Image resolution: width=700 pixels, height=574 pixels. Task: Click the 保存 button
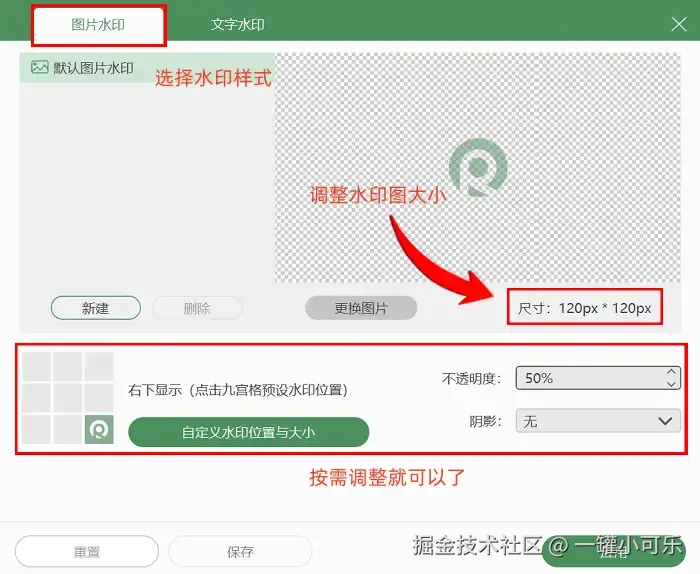pos(240,552)
